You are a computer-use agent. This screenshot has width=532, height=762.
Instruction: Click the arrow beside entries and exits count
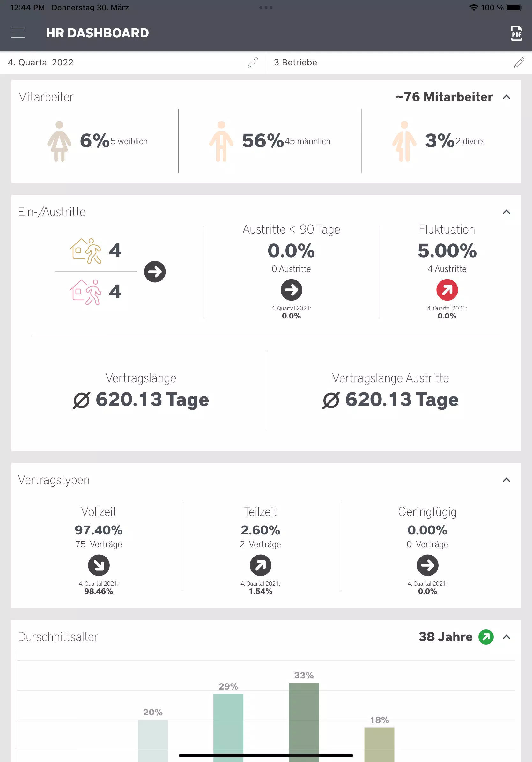pos(155,272)
